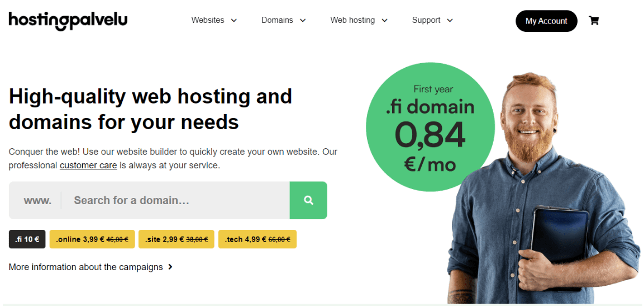Expand the Domains dropdown chevron
This screenshot has width=644, height=307.
[x=303, y=21]
